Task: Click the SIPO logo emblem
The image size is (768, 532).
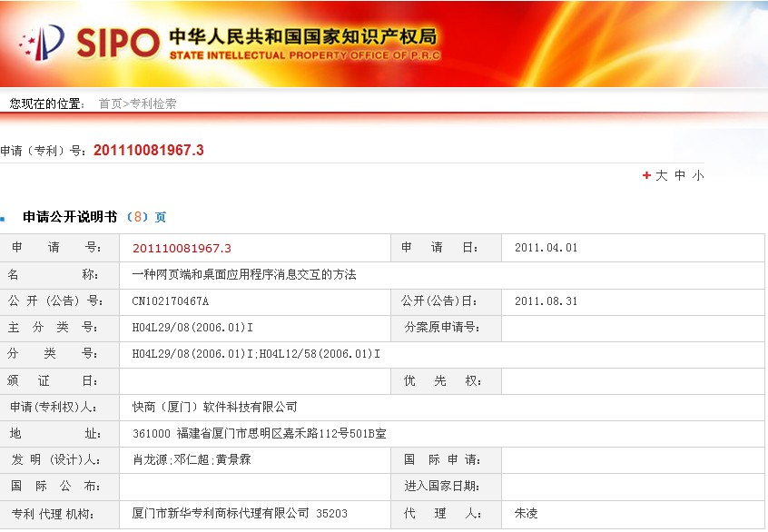Action: pyautogui.click(x=42, y=42)
